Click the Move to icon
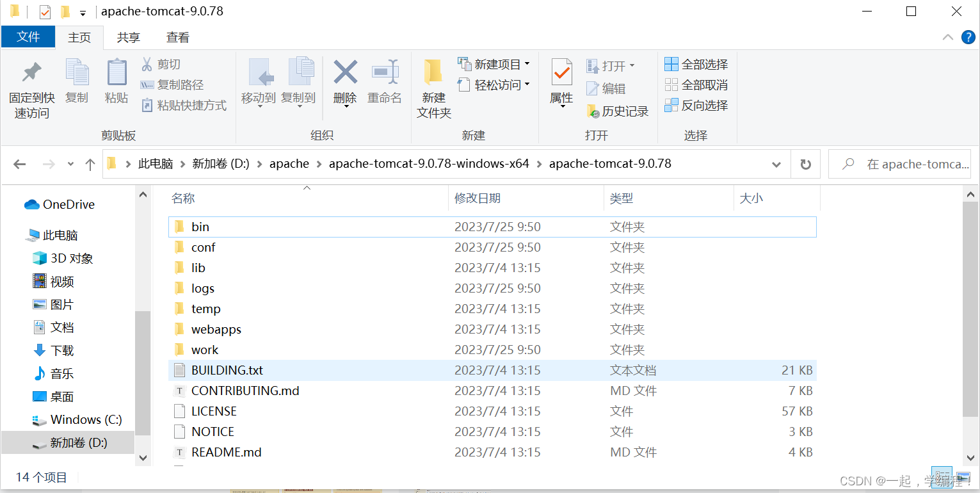 pos(261,72)
